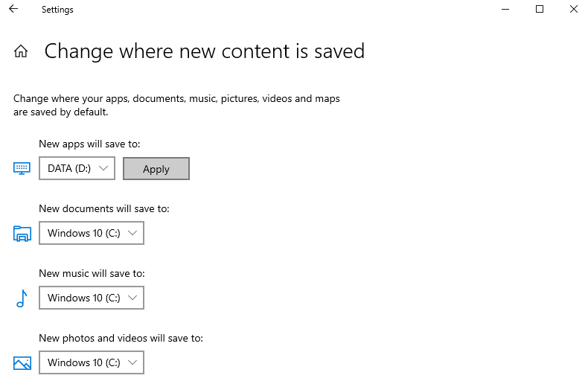
Task: Click the keyboard icon beside new apps
Action: pyautogui.click(x=22, y=168)
